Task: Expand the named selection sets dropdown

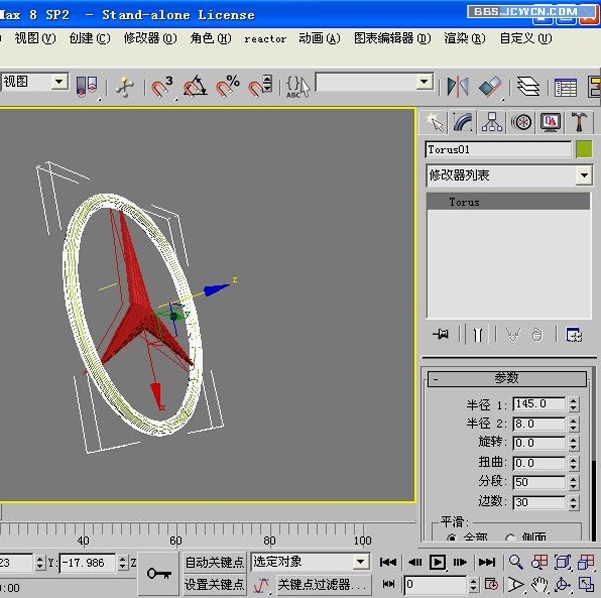Action: (424, 82)
